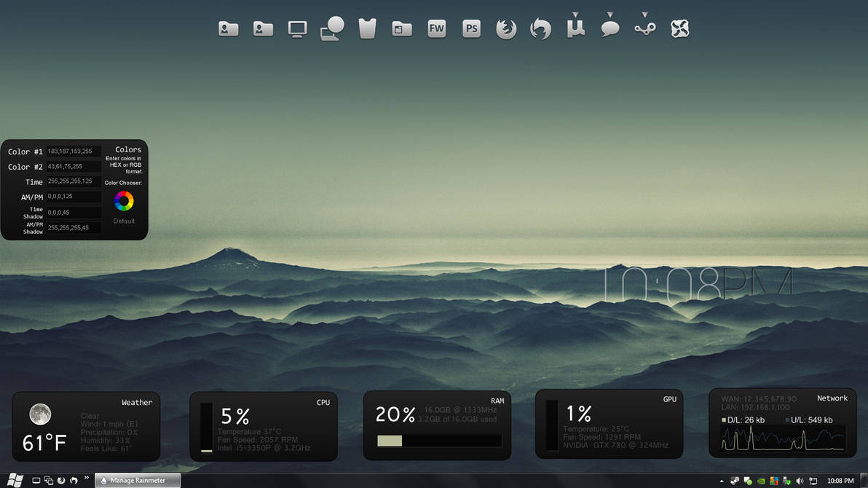The width and height of the screenshot is (868, 488).
Task: Click the Show Desktop quick launch icon
Action: click(36, 481)
